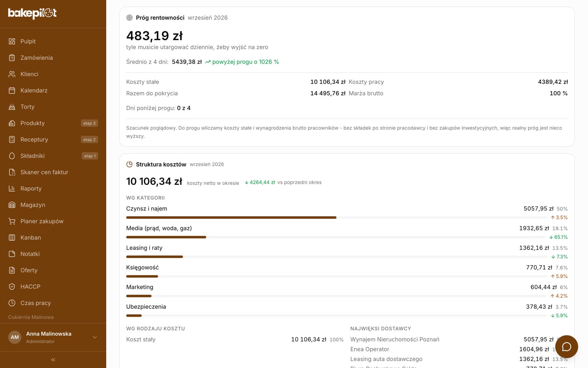The width and height of the screenshot is (588, 368).
Task: Click the AM user avatar
Action: click(x=15, y=337)
